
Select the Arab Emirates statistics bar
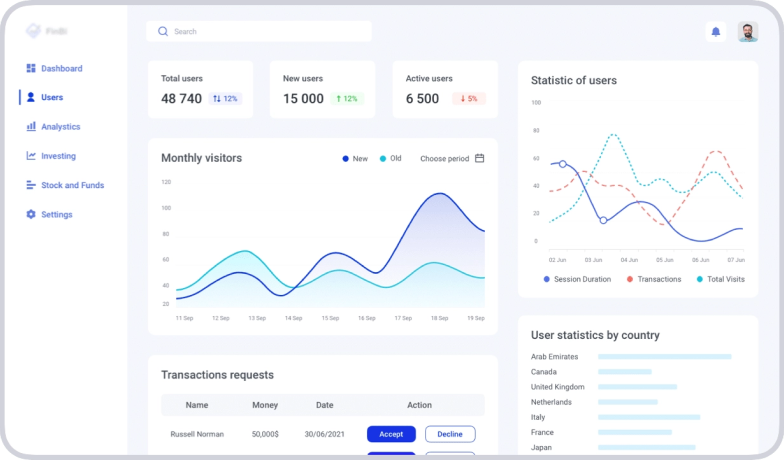tap(664, 356)
